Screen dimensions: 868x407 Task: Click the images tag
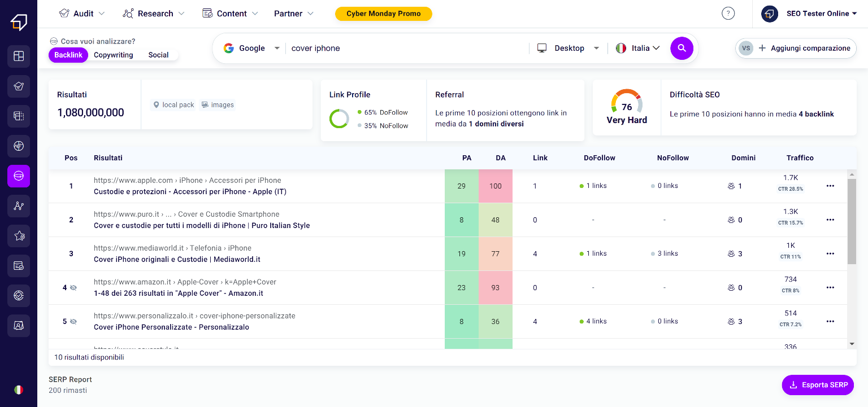click(218, 105)
